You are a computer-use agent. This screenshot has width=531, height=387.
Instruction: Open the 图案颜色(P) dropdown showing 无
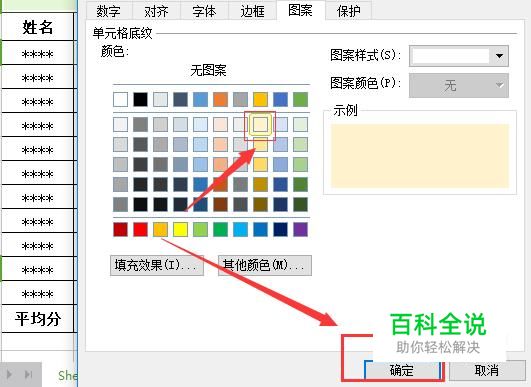click(459, 85)
